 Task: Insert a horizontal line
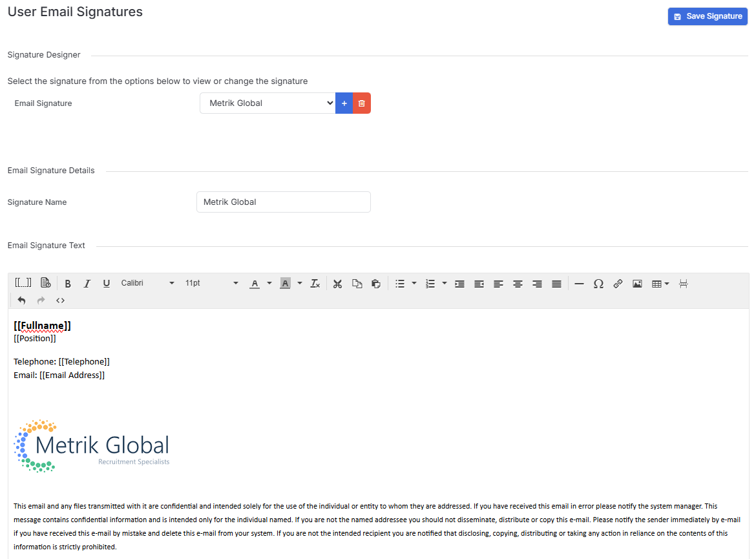point(579,284)
